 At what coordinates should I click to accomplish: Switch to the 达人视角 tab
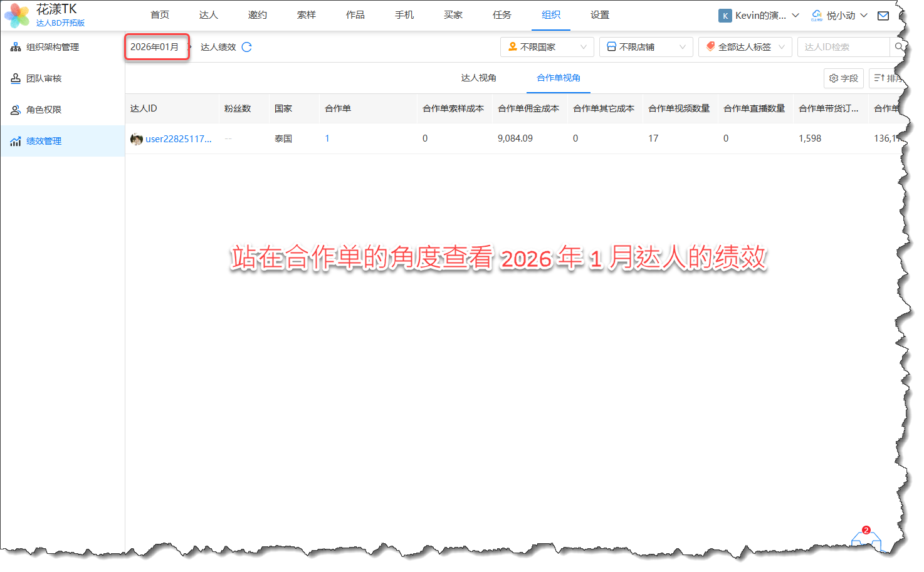478,78
